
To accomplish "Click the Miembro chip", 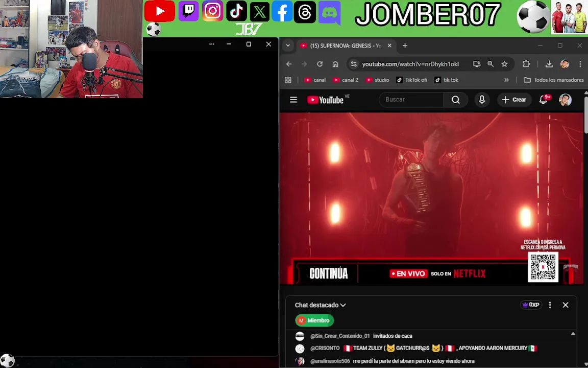I will (x=314, y=320).
